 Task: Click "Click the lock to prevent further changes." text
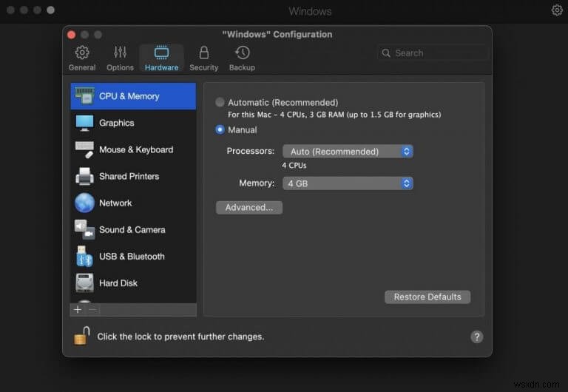point(180,337)
